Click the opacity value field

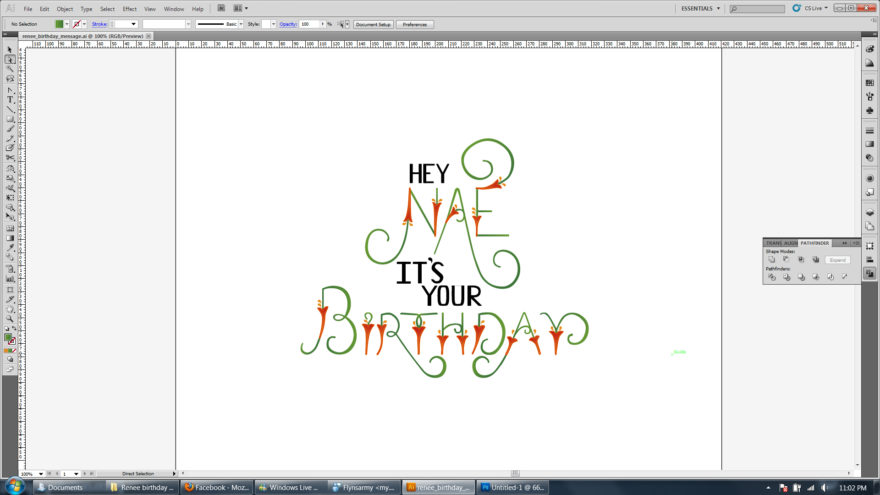click(309, 24)
